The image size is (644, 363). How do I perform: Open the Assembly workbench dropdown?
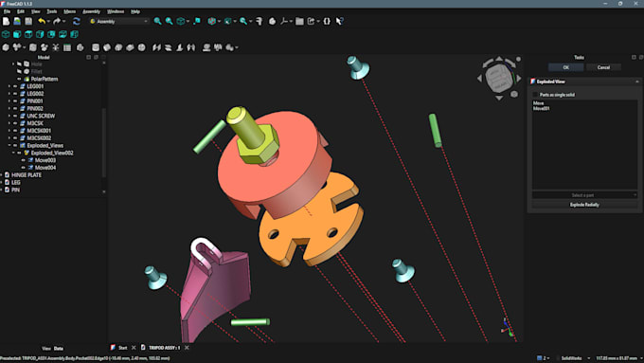tap(118, 21)
